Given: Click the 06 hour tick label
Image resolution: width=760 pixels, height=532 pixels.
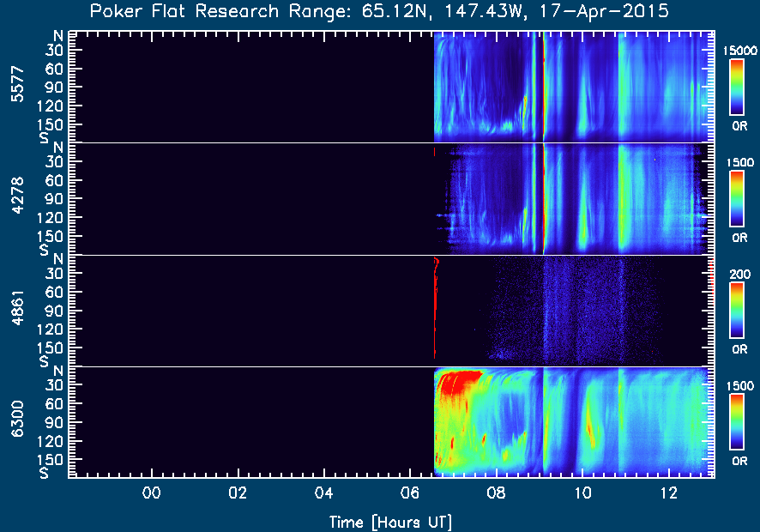Looking at the screenshot, I should [x=410, y=493].
